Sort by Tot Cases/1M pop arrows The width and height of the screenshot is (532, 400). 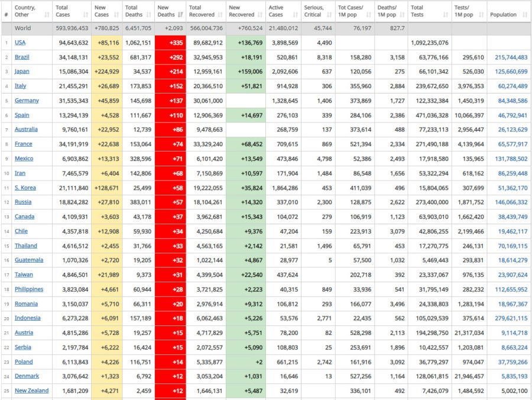368,15
